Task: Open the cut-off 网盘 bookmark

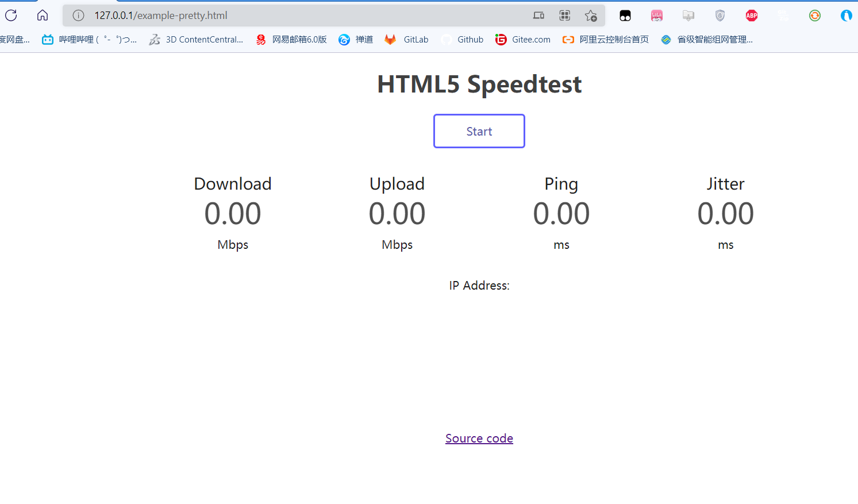Action: pos(15,39)
